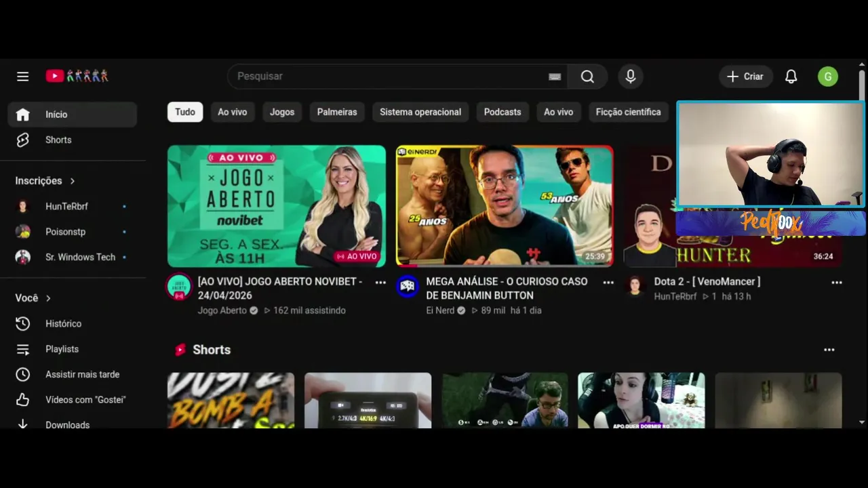The height and width of the screenshot is (488, 868).
Task: Select the Sistema operacional chip
Action: pos(420,112)
